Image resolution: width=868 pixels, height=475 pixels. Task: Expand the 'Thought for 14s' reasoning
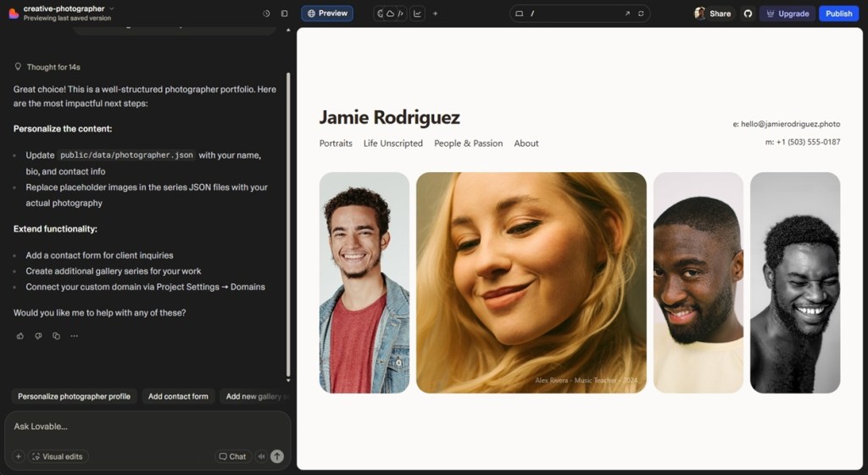coord(53,67)
